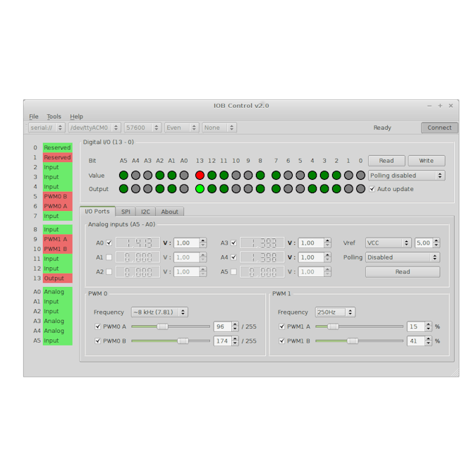476x476 pixels.
Task: Toggle Output LED for bit A5
Action: point(123,189)
